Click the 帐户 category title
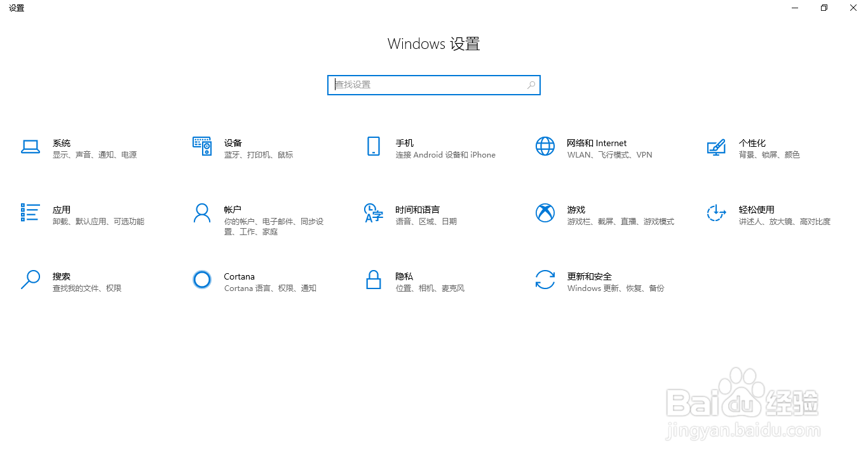868x460 pixels. coord(233,210)
